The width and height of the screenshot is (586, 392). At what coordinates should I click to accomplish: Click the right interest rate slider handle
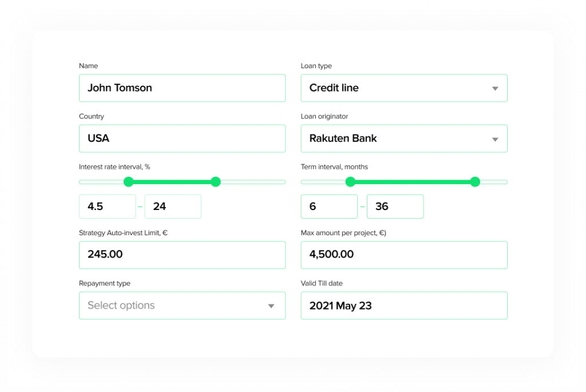point(216,182)
